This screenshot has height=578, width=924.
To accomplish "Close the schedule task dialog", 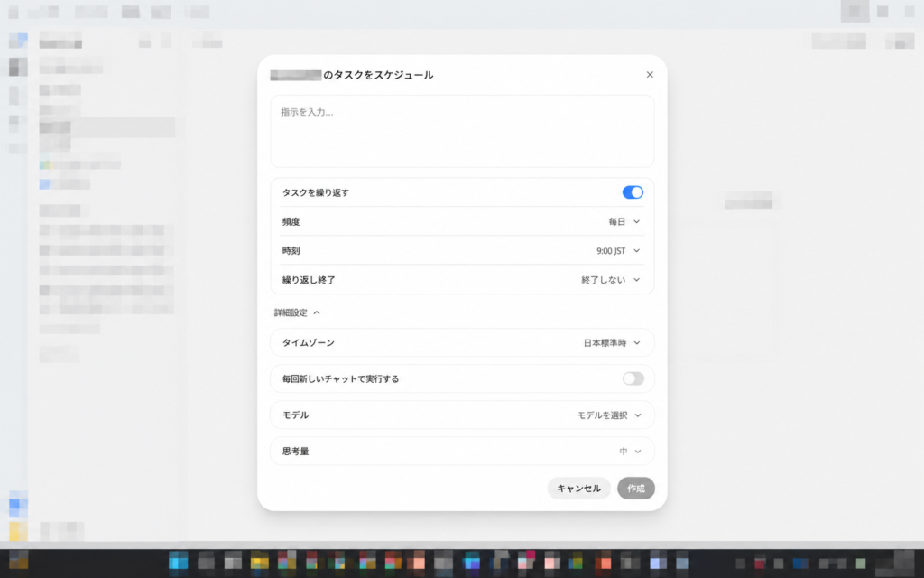I will pyautogui.click(x=650, y=75).
